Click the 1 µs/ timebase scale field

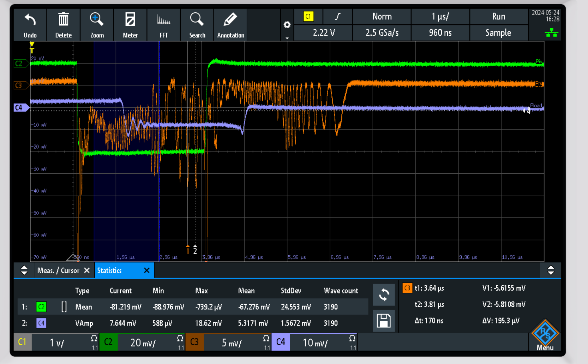[x=440, y=17]
